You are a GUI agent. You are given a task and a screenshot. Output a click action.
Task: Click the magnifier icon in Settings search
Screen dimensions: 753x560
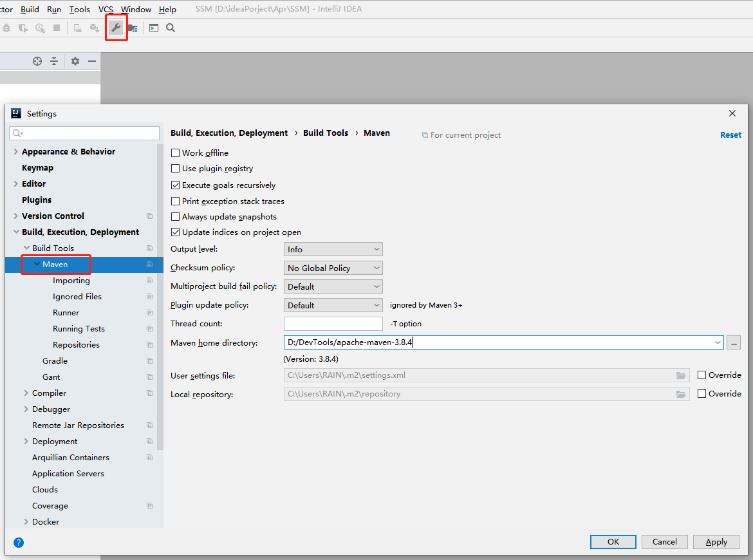[18, 133]
